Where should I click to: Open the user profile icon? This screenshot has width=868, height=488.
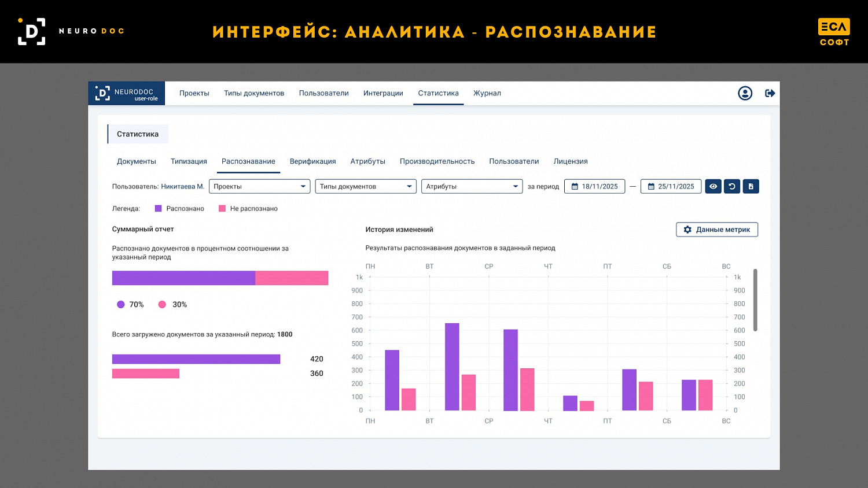point(745,93)
